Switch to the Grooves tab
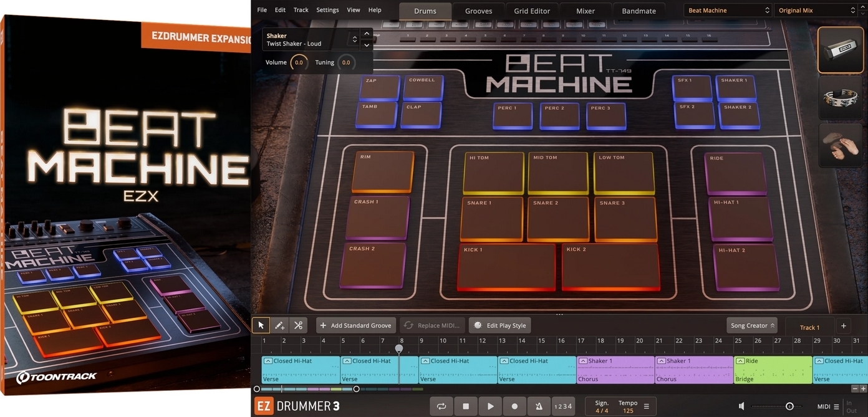This screenshot has width=868, height=417. click(x=478, y=11)
